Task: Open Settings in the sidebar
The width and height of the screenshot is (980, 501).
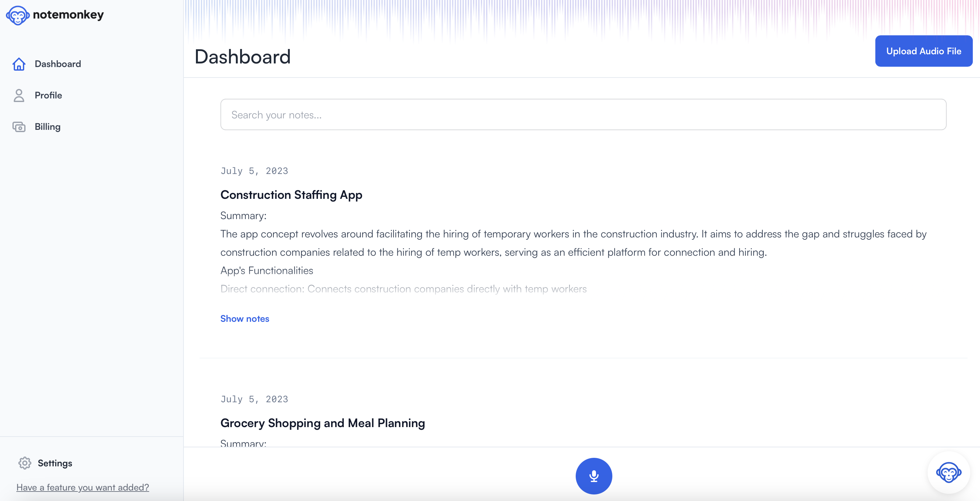Action: (55, 463)
